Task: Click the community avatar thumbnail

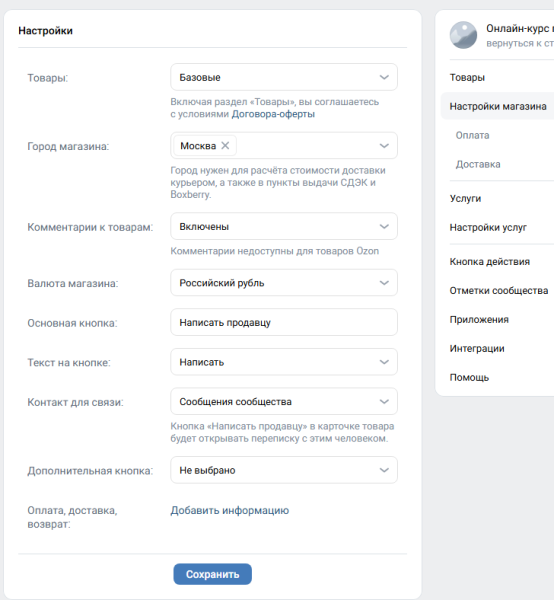Action: (x=463, y=35)
